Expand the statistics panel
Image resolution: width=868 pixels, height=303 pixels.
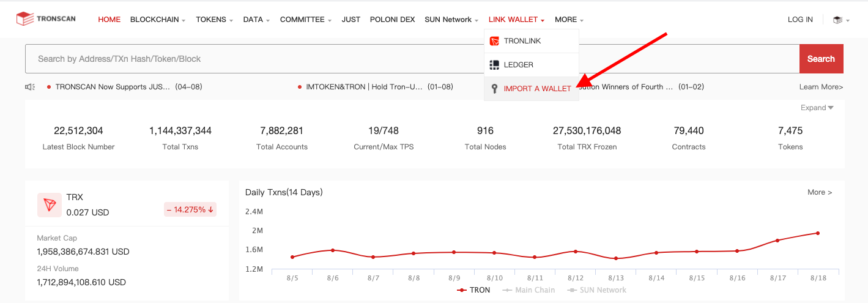pyautogui.click(x=817, y=108)
